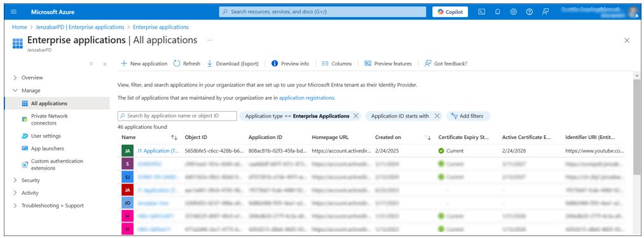
Task: Click the Object ID column header
Action: [x=196, y=138]
